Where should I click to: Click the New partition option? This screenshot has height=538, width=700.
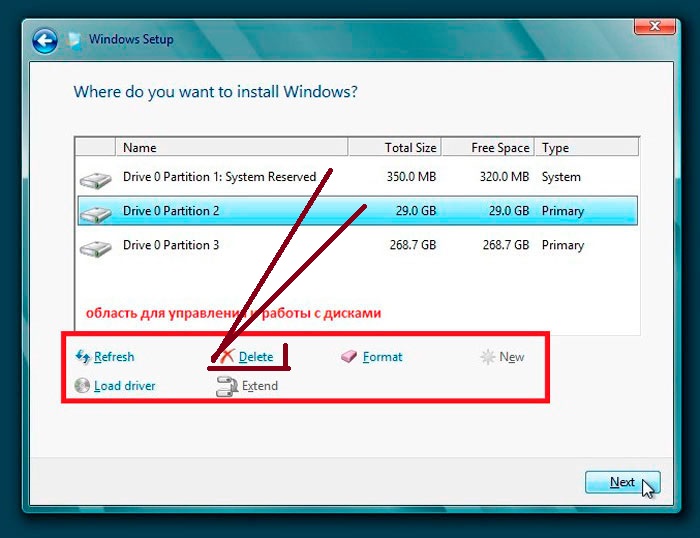point(512,357)
